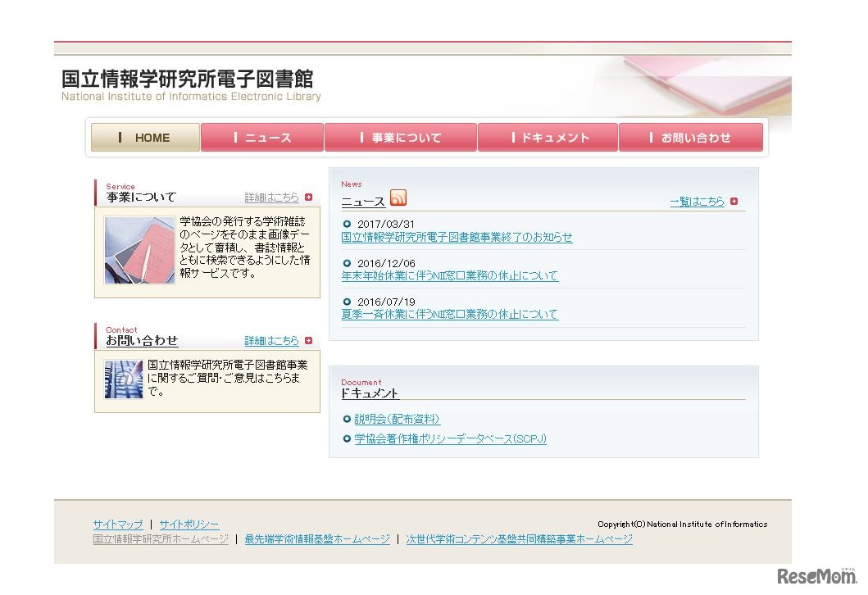The image size is (868, 595).
Task: Open the ドキュメント navigation tab
Action: (548, 137)
